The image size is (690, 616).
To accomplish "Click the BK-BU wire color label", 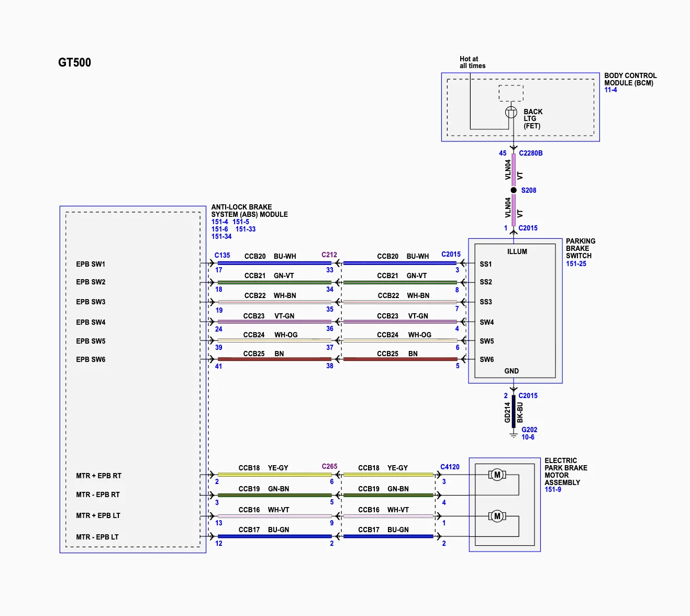I will click(520, 413).
